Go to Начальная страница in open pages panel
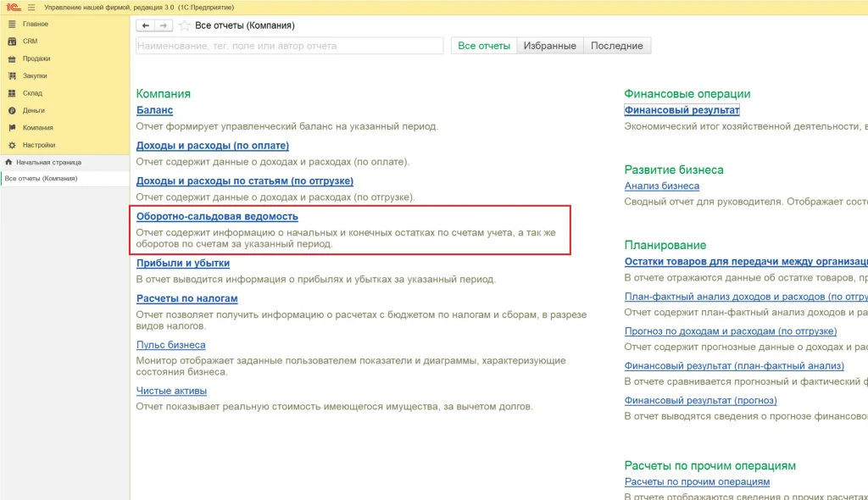This screenshot has height=500, width=868. (48, 161)
